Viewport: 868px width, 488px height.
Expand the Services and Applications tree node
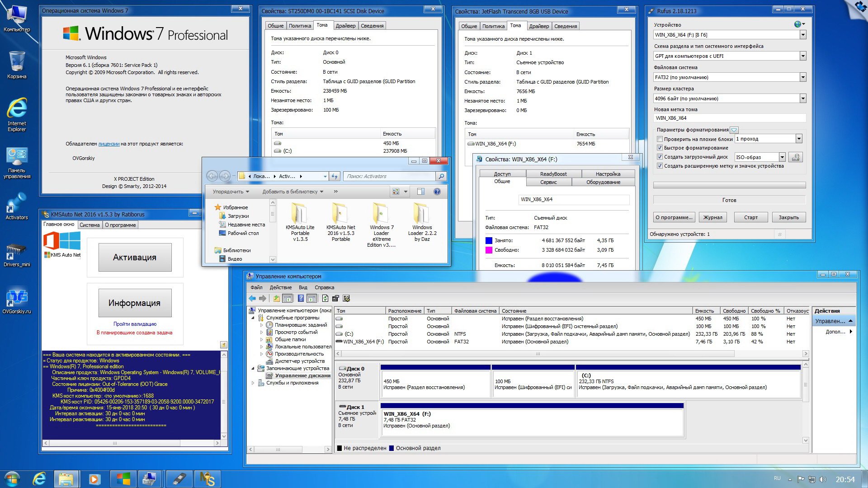pos(253,383)
